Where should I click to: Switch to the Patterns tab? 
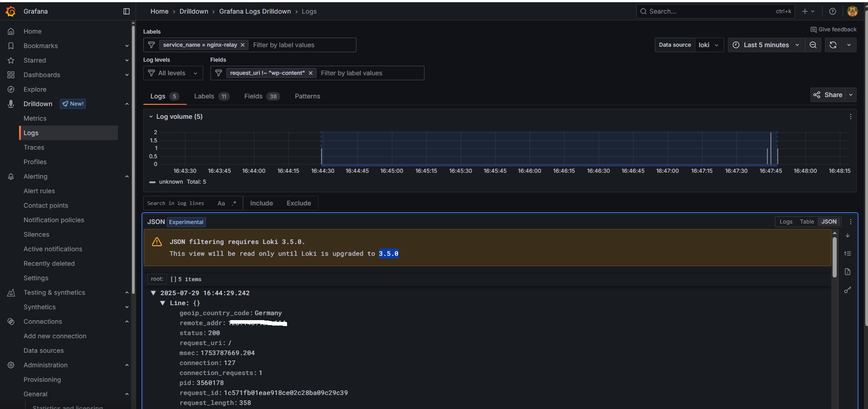pyautogui.click(x=307, y=96)
